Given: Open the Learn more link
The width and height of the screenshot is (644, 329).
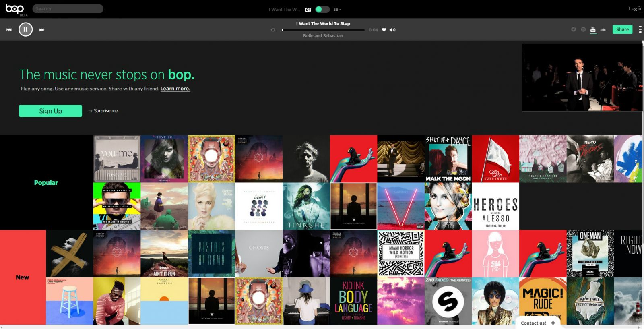Looking at the screenshot, I should (x=175, y=89).
